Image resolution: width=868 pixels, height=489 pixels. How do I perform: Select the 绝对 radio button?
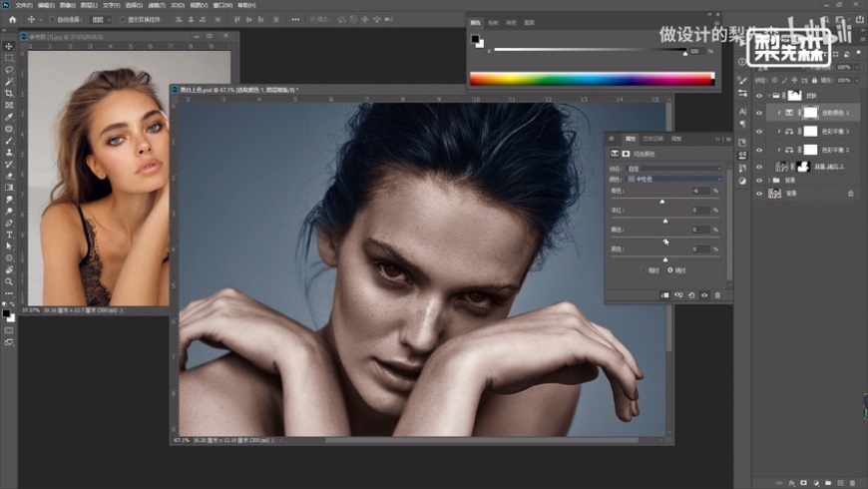(669, 269)
